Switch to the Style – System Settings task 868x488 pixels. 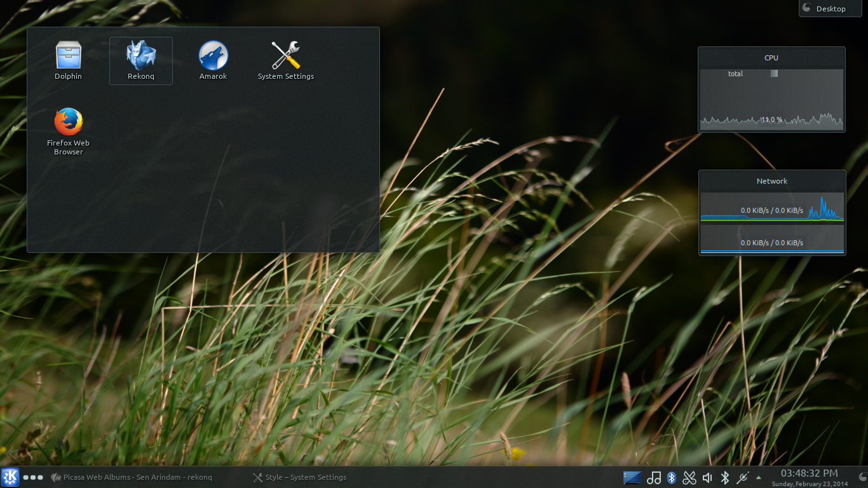(299, 477)
